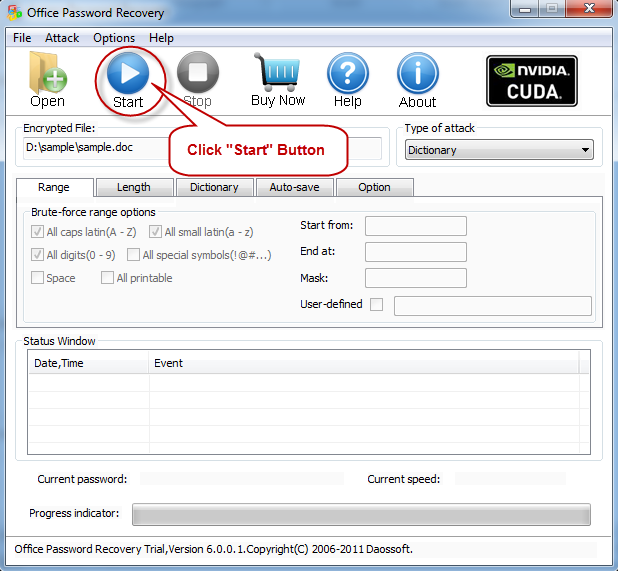Viewport: 618px width, 571px height.
Task: Click the End at input field
Action: pos(416,252)
